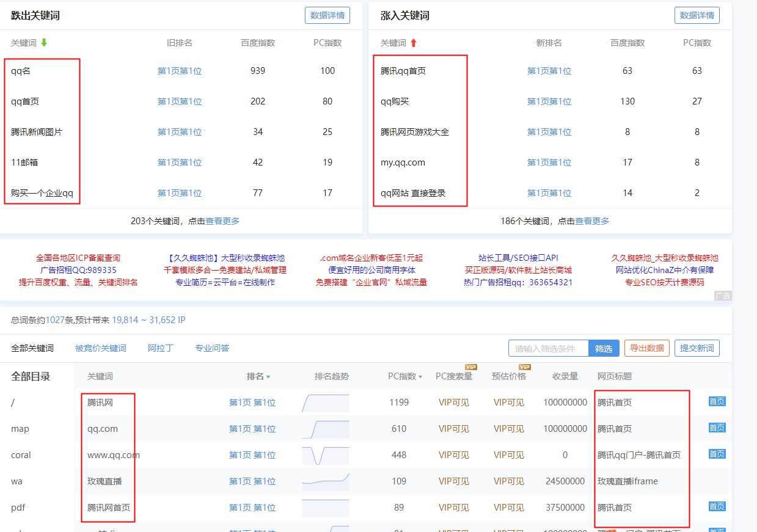
Task: Click 首页 tag in www.qq.com row
Action: 717,454
